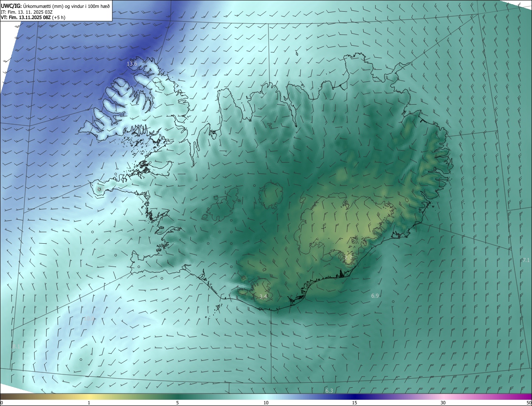532x406 pixels.
Task: Click the 6.9 value label offshore
Action: click(x=375, y=296)
